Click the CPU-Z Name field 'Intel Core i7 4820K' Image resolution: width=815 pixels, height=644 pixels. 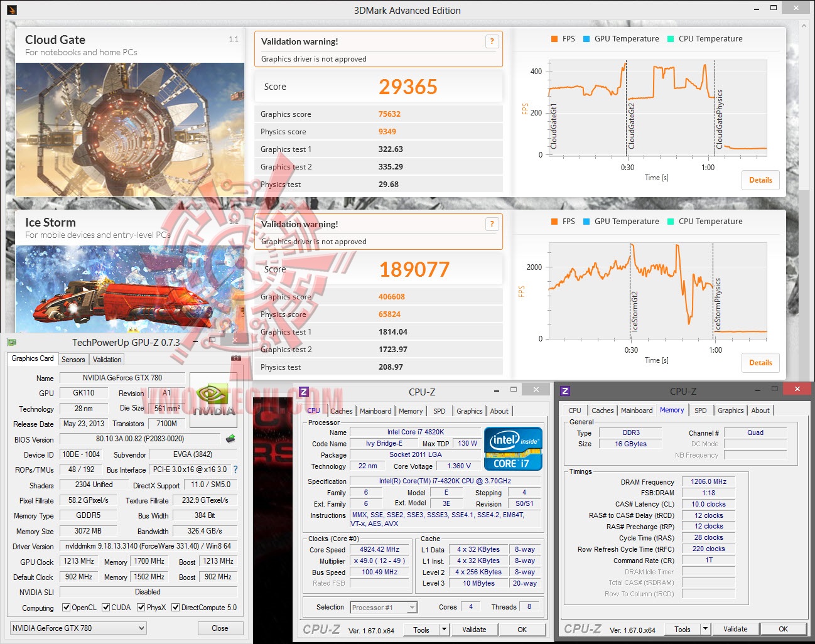pos(415,432)
